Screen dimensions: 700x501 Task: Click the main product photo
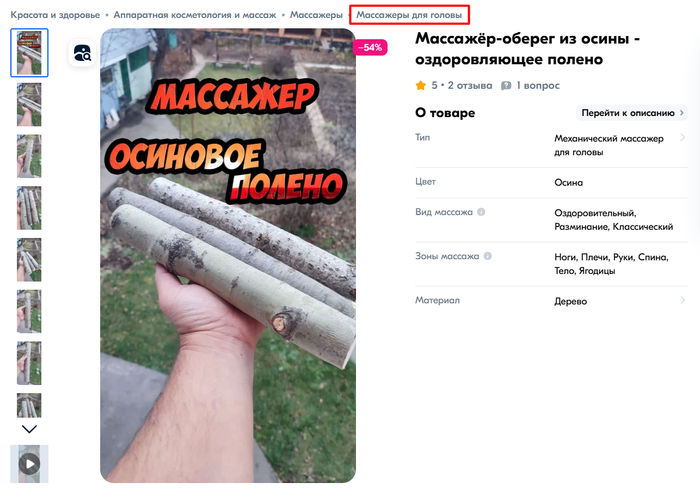tap(228, 255)
